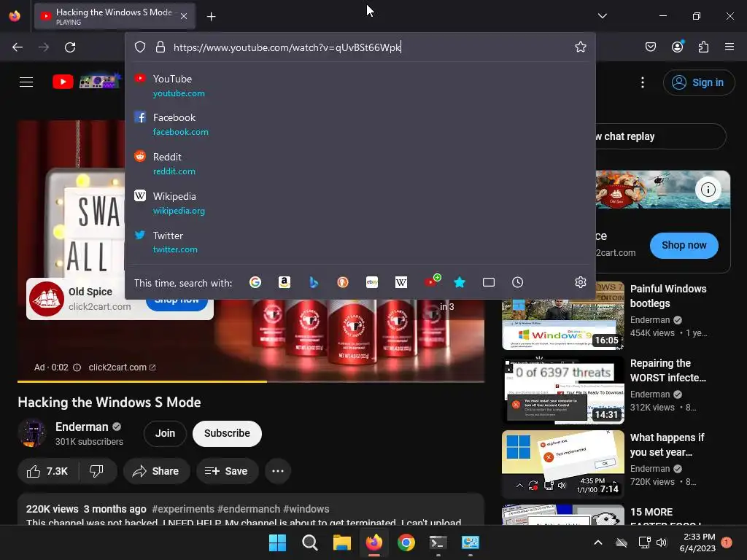Open click2cart.com ad link in player
747x560 pixels.
122,367
